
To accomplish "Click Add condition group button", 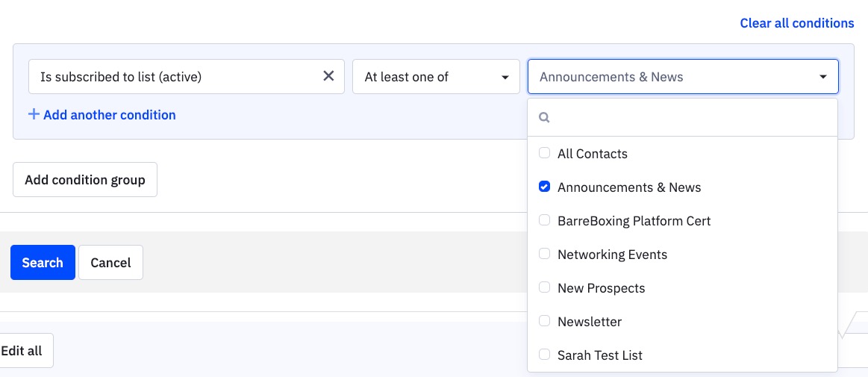I will (x=84, y=179).
